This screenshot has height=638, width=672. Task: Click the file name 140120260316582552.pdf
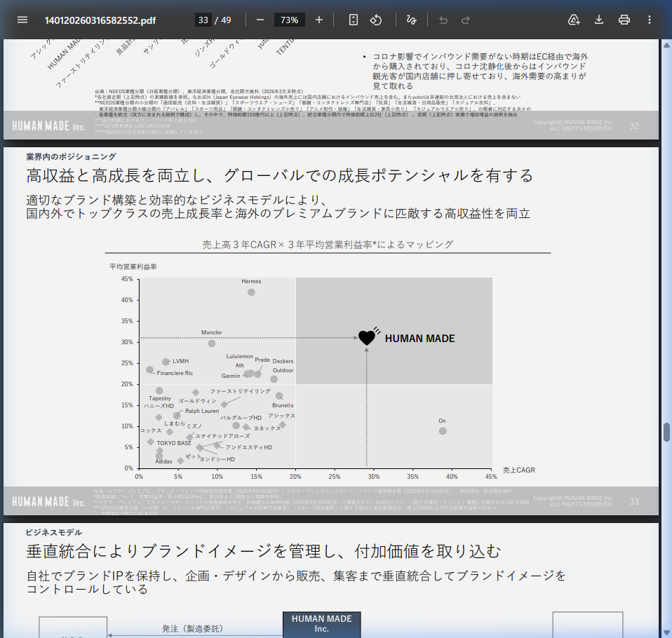tap(100, 20)
